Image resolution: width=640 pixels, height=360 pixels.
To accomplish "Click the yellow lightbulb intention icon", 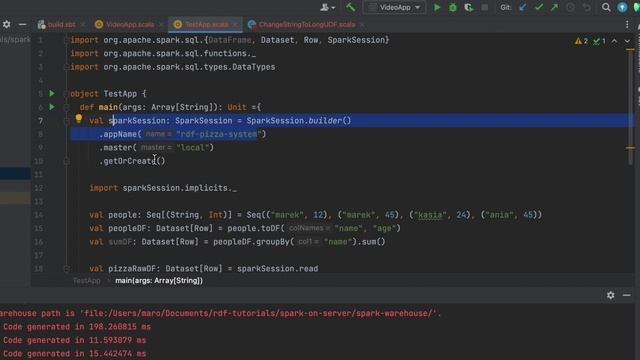I will 78,119.
